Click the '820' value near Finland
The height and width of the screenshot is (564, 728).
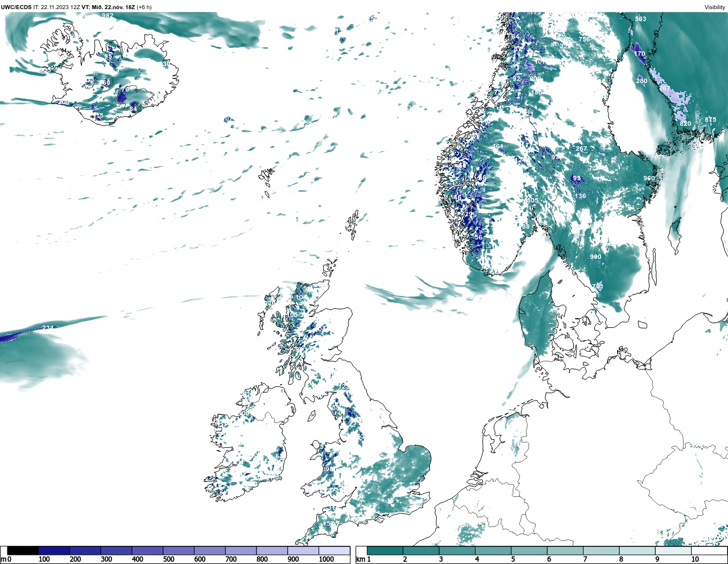pos(685,123)
